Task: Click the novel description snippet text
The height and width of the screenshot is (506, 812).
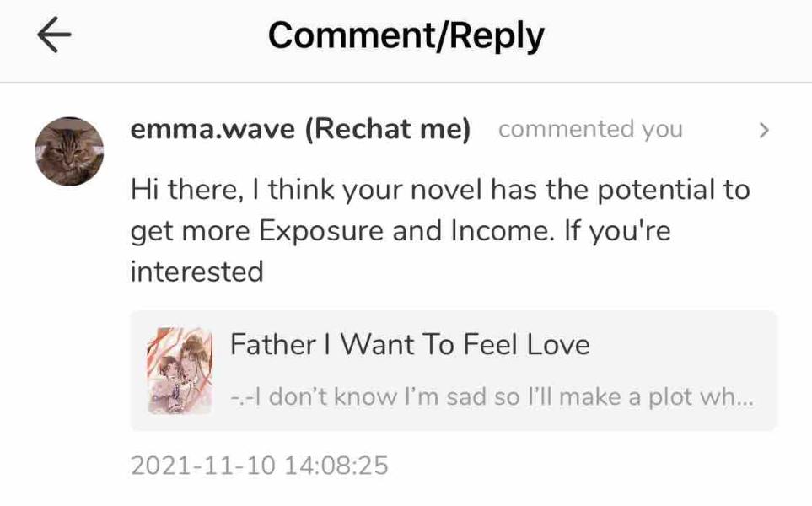Action: pos(491,397)
